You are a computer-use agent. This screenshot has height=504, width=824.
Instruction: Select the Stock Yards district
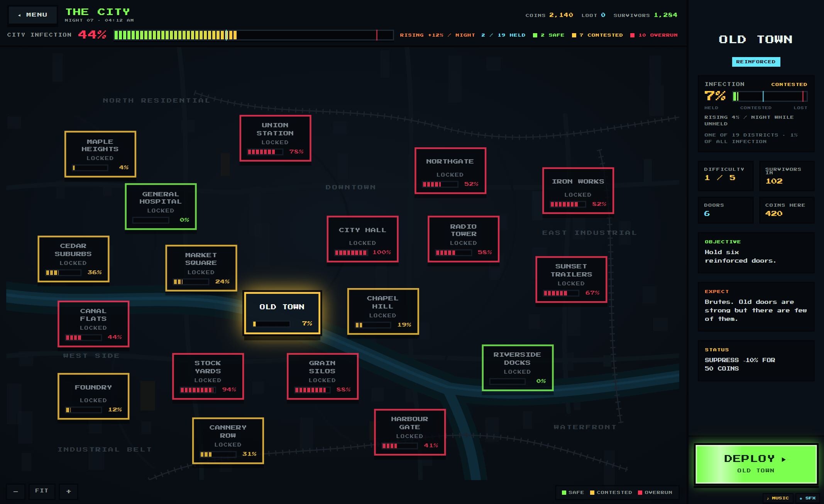pyautogui.click(x=208, y=376)
